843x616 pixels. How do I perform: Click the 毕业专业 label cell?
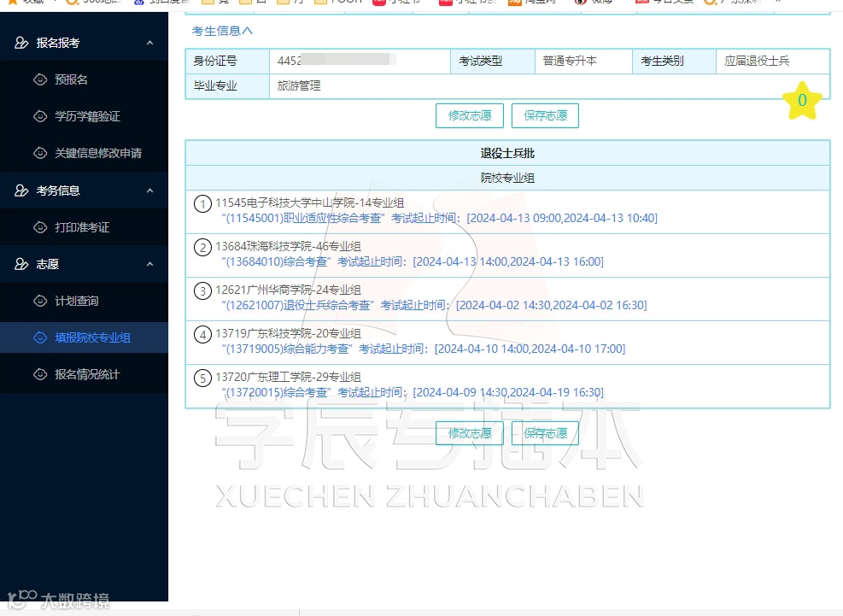(227, 86)
